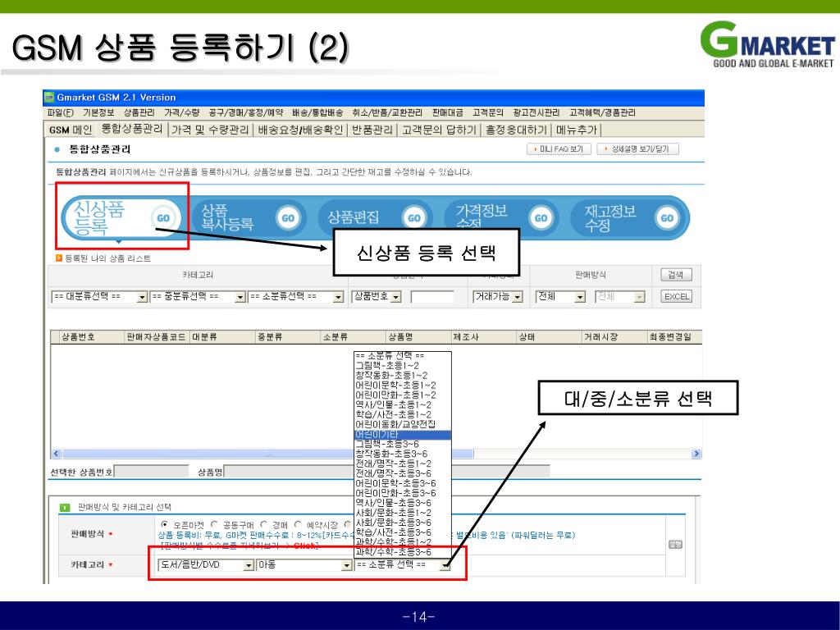This screenshot has width=840, height=630.
Task: Click the 소분류 선택 dropdown arrow at bottom
Action: (x=445, y=565)
